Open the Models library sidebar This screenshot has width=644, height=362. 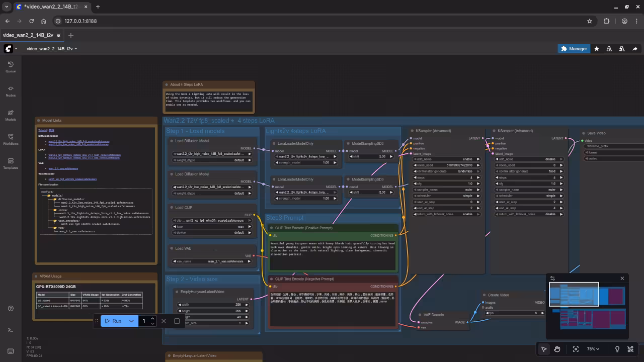11,115
